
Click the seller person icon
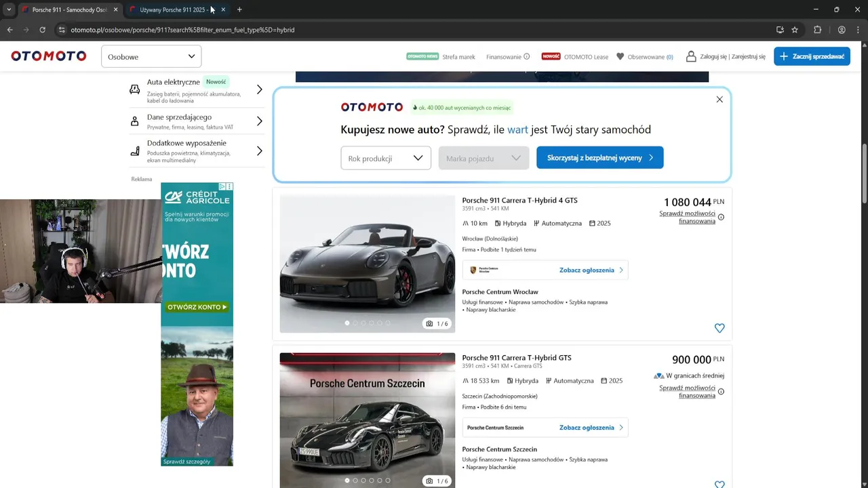pos(135,121)
